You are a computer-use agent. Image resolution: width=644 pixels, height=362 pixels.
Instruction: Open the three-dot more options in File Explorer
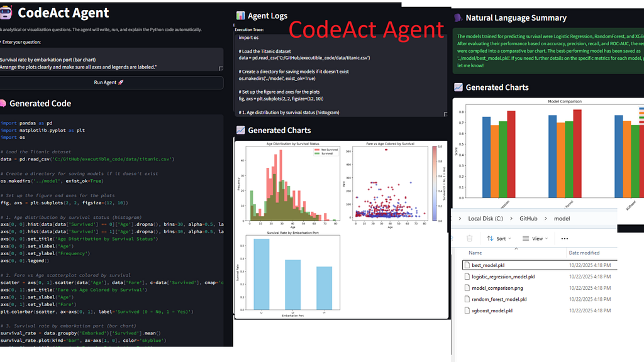click(564, 238)
